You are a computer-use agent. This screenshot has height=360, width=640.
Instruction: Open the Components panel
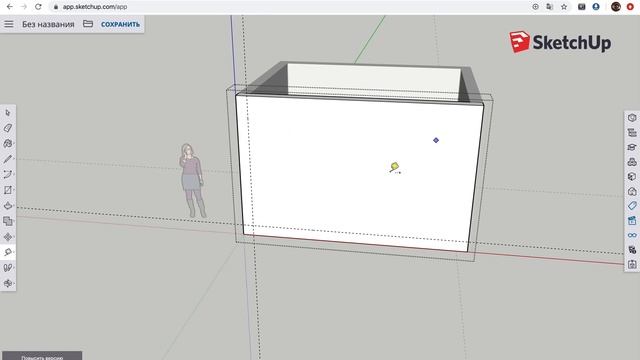pyautogui.click(x=632, y=162)
